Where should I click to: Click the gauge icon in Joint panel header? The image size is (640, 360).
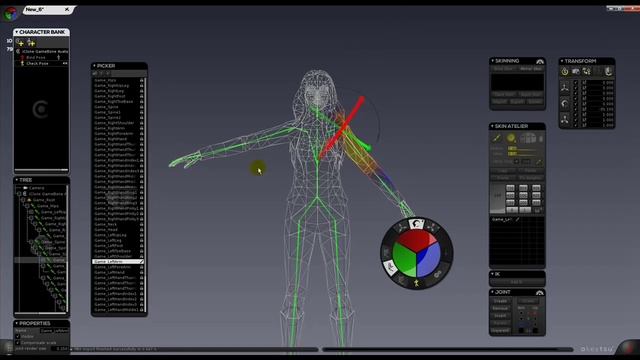(540, 293)
